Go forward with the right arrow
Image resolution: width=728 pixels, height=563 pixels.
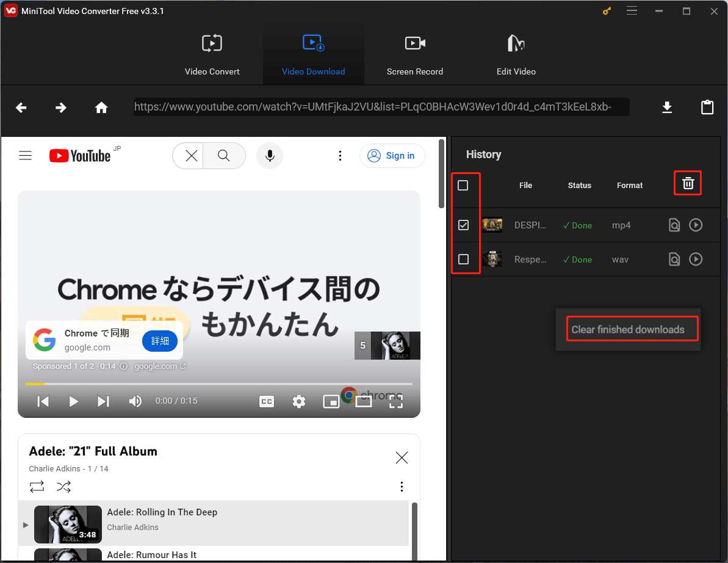[61, 107]
